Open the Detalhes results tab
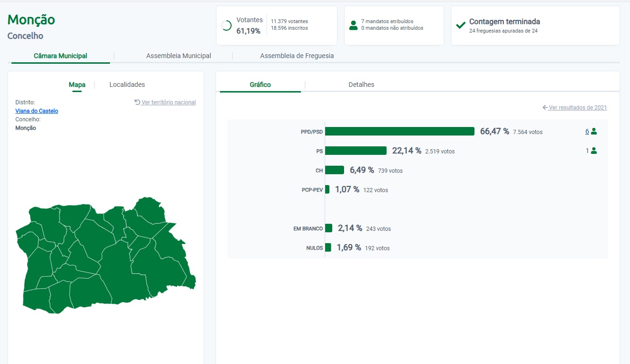 tap(361, 85)
